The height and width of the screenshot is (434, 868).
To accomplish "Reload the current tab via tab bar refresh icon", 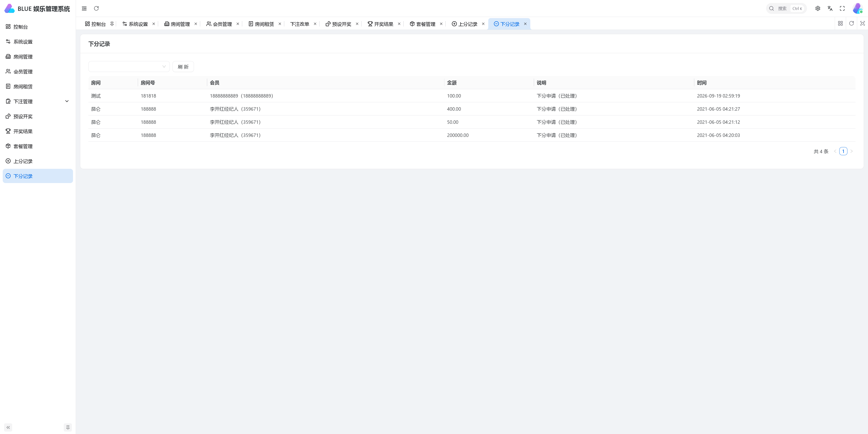I will [851, 23].
